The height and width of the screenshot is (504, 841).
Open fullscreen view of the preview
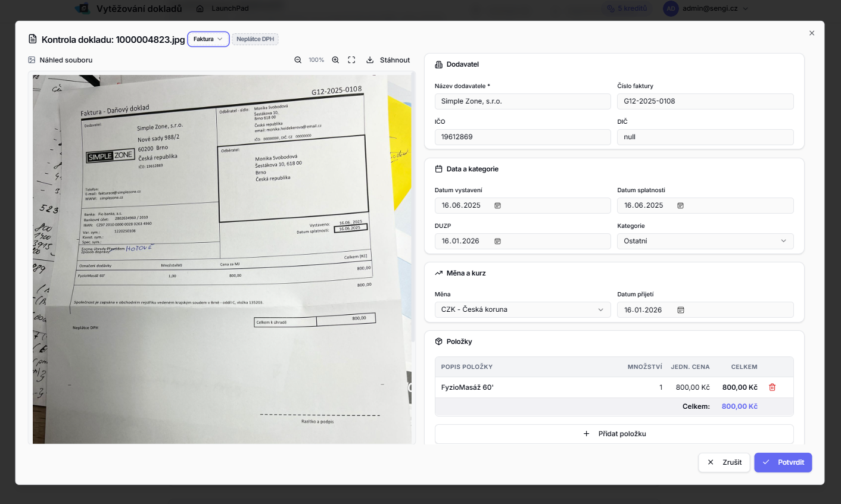pyautogui.click(x=351, y=60)
